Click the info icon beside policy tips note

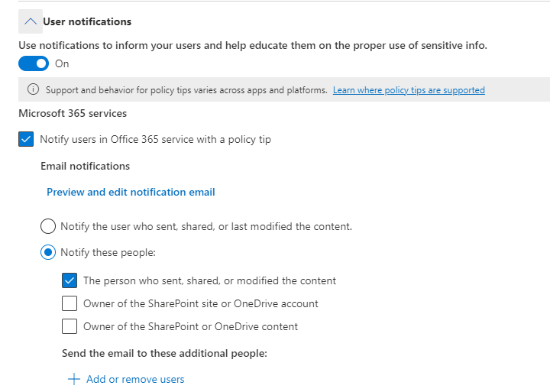(33, 89)
